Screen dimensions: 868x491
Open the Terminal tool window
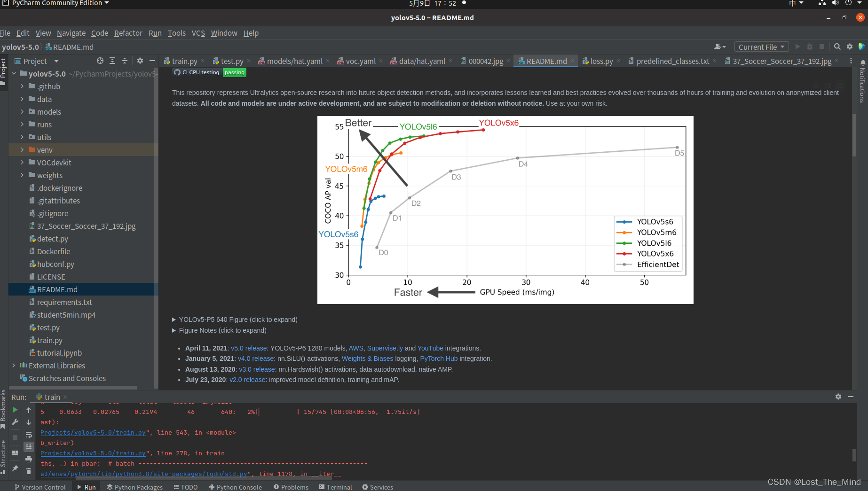335,487
